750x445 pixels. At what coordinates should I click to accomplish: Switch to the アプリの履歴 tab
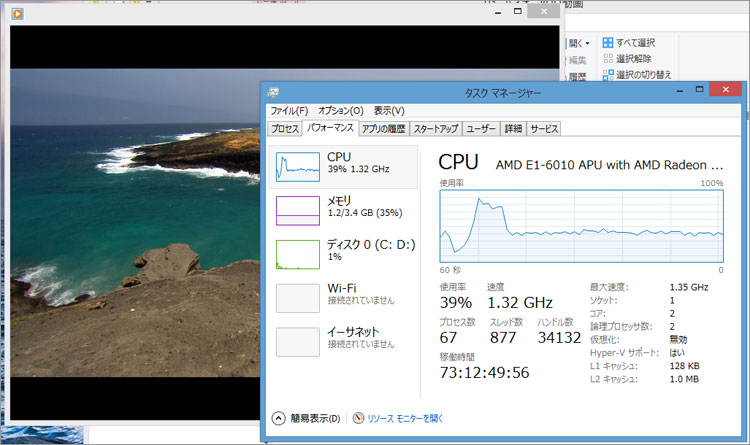point(383,129)
